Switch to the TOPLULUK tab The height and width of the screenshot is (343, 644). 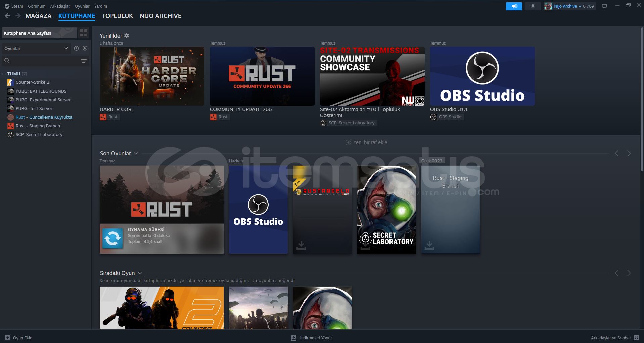tap(118, 16)
